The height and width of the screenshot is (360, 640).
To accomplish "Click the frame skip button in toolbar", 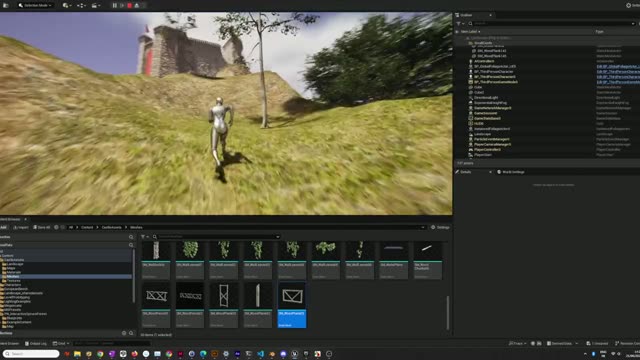I will click(x=122, y=5).
